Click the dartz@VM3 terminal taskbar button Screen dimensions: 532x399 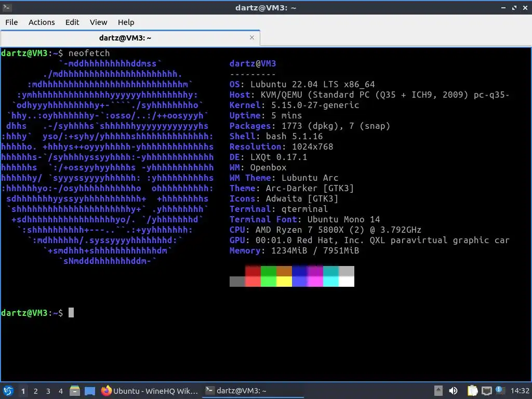point(253,391)
